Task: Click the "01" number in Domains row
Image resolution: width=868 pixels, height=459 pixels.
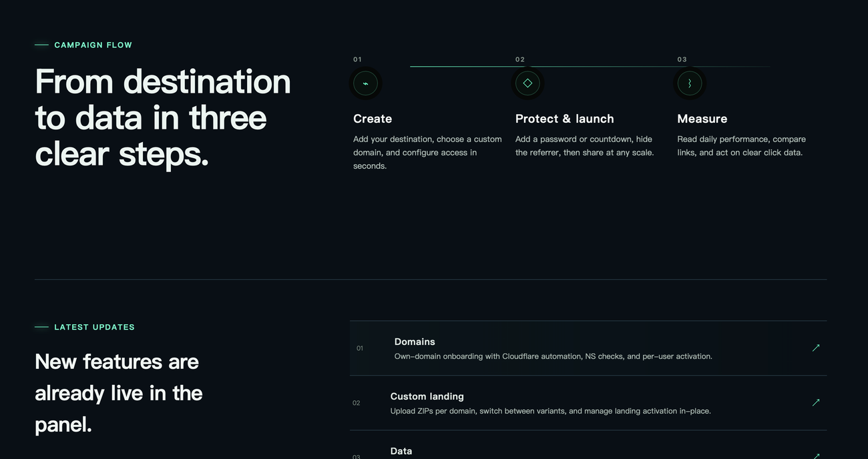Action: pyautogui.click(x=360, y=348)
